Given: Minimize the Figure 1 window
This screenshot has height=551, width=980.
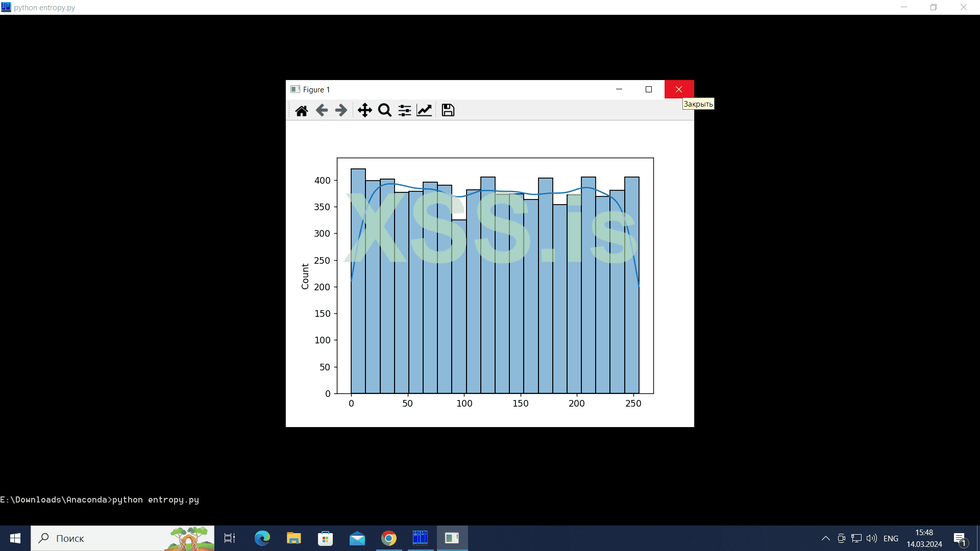Looking at the screenshot, I should point(619,89).
